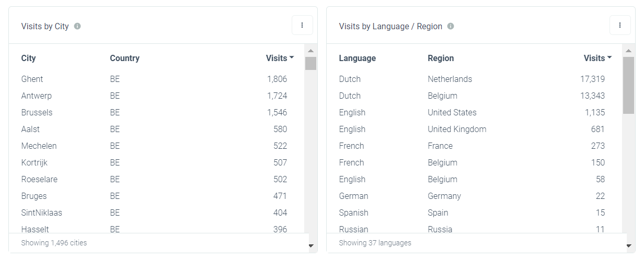Click the United States region cell

pyautogui.click(x=452, y=112)
